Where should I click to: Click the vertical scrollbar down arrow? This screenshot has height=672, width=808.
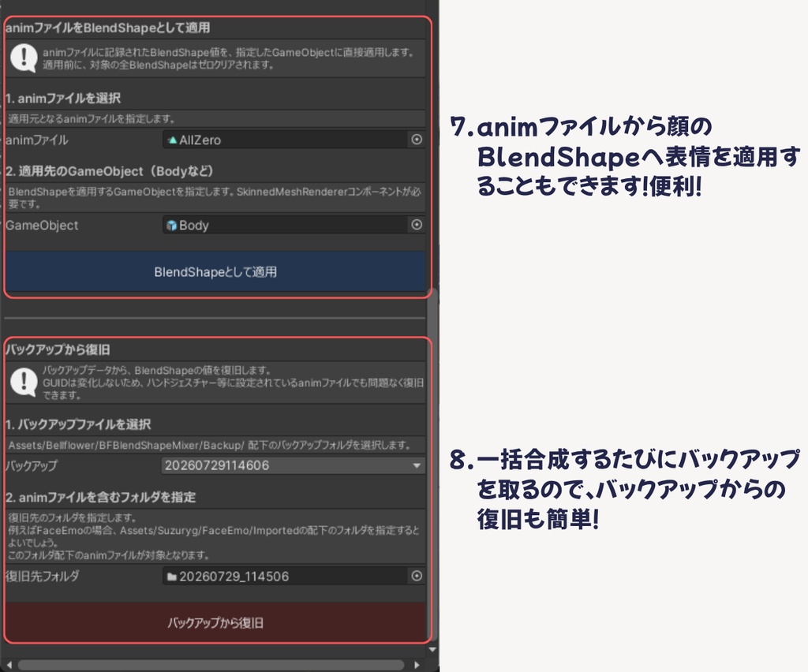(x=432, y=650)
